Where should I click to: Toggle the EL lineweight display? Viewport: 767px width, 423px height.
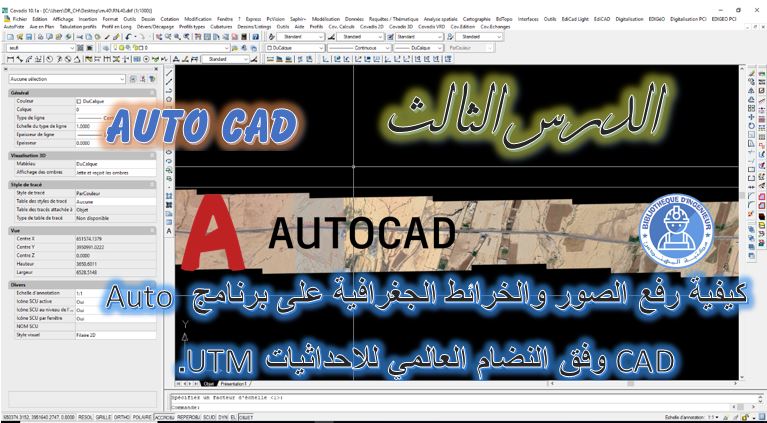[233, 417]
